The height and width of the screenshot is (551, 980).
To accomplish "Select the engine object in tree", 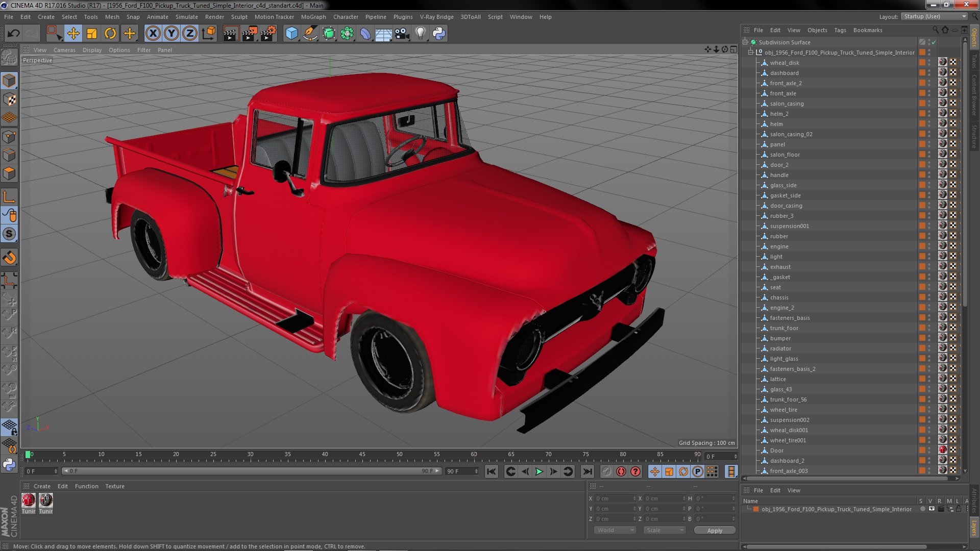I will coord(779,246).
